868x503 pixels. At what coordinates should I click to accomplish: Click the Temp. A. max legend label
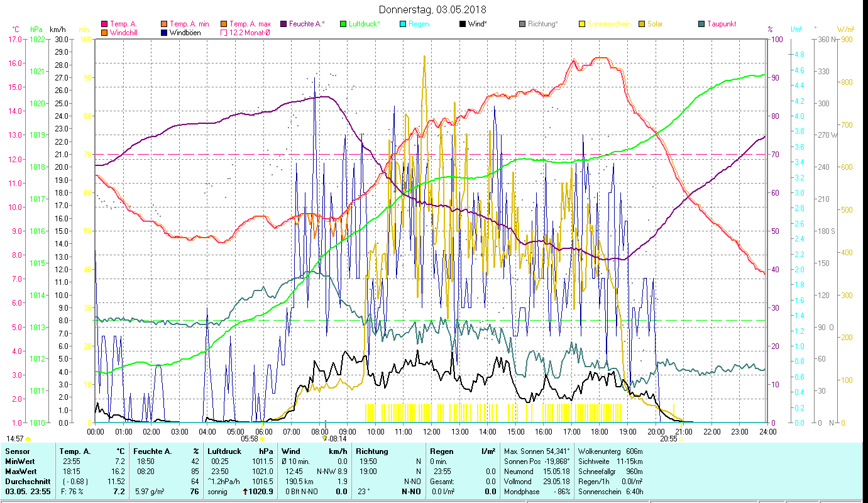(x=250, y=24)
